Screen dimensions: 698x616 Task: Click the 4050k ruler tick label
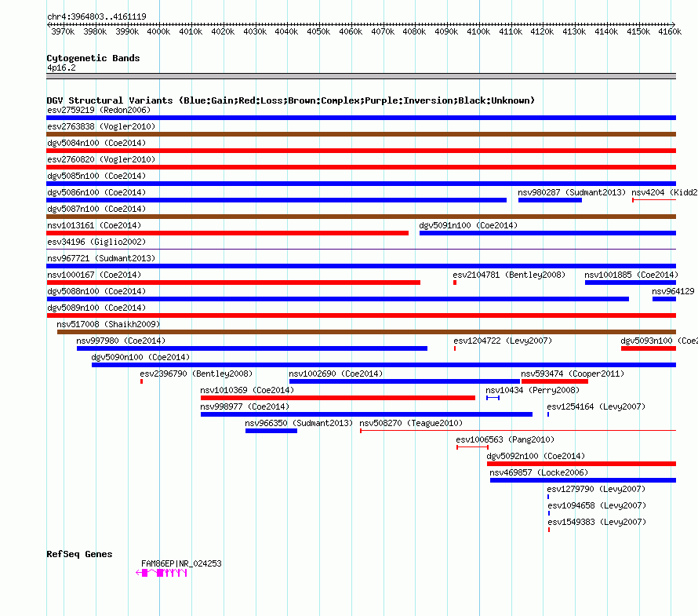pyautogui.click(x=318, y=31)
